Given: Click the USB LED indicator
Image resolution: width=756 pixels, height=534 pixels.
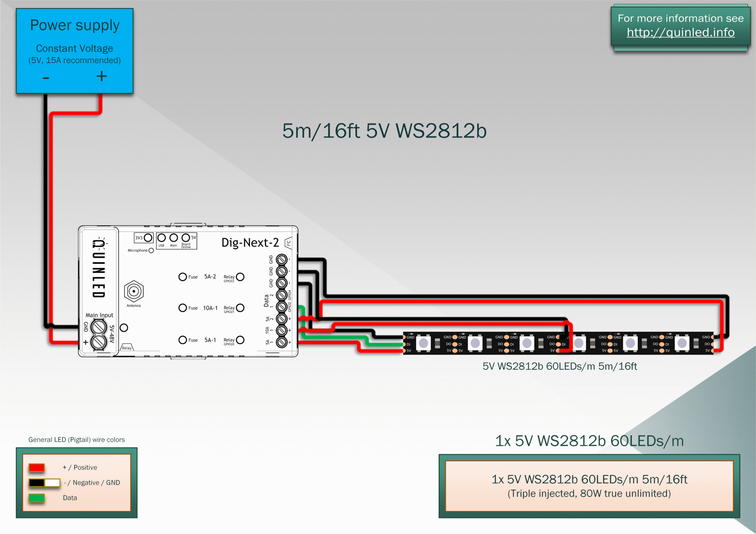Looking at the screenshot, I should [161, 238].
